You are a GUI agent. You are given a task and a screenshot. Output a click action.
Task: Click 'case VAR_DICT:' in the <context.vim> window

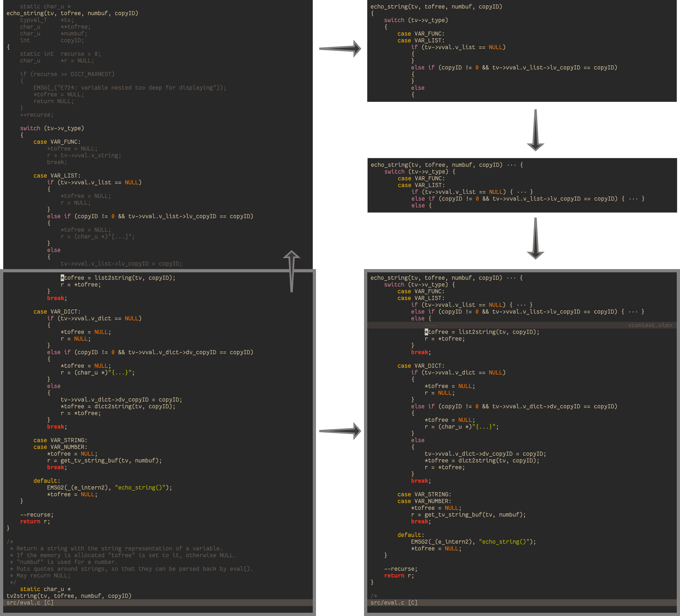coord(421,366)
